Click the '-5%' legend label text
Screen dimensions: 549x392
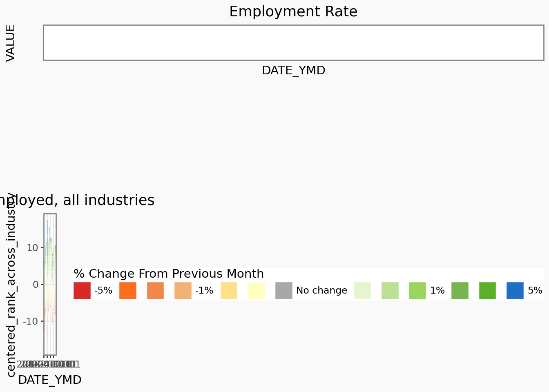tap(103, 291)
